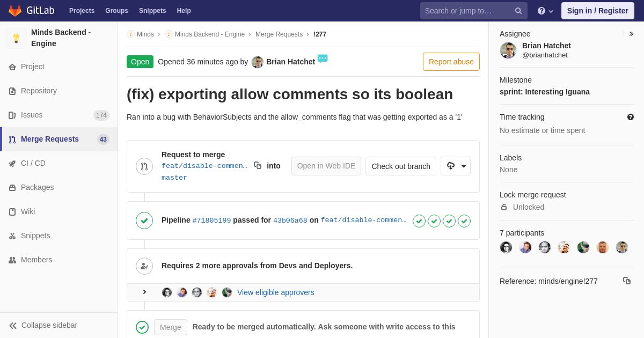
Task: Click Open in Web IDE button
Action: 326,166
